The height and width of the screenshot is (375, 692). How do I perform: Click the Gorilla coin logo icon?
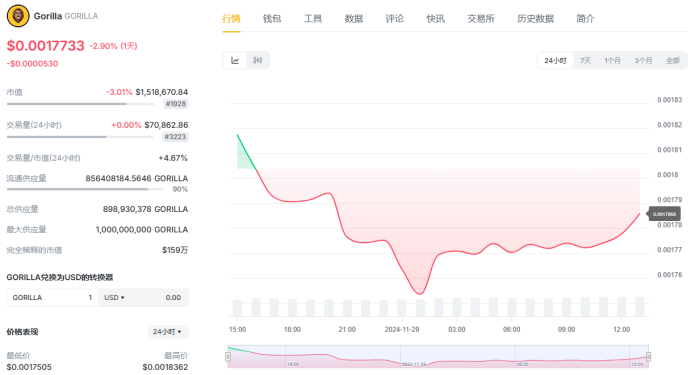(x=18, y=16)
